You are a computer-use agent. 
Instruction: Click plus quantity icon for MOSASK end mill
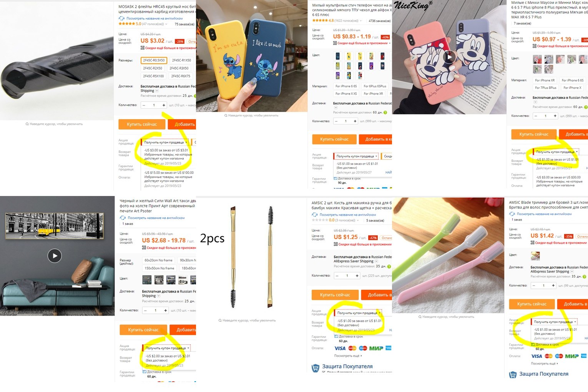(x=164, y=105)
